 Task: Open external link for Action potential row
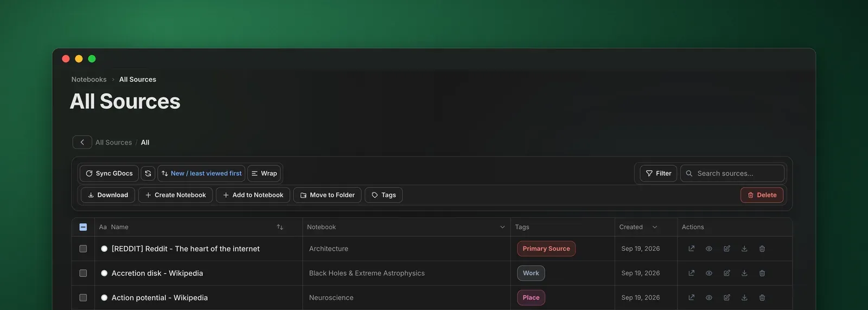click(x=691, y=298)
